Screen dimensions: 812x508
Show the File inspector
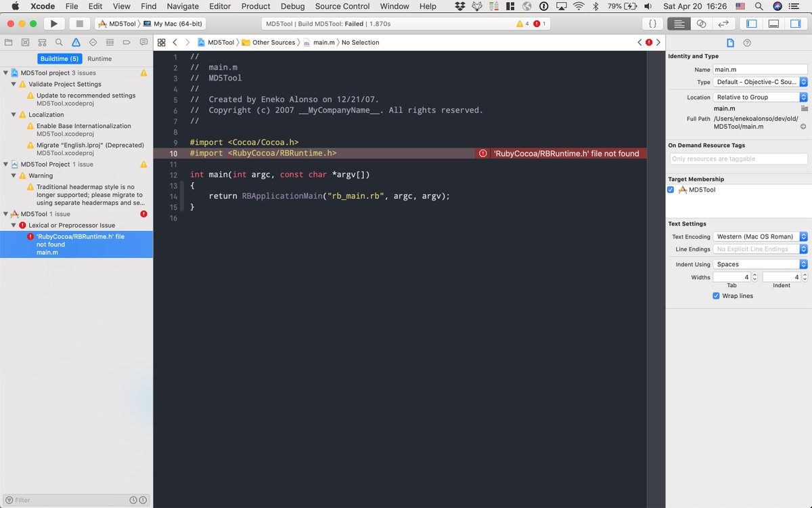[731, 43]
